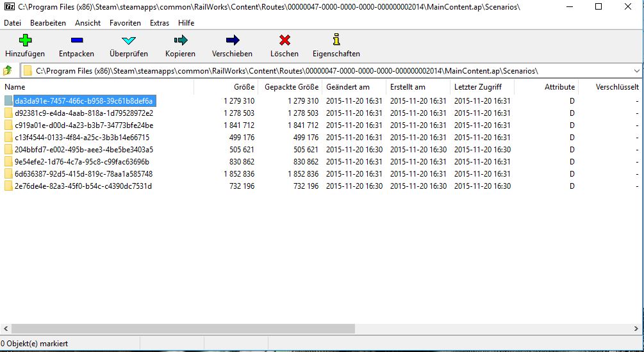
Task: Click folder icon of 6d636387-92d5-415d row
Action: (8, 174)
